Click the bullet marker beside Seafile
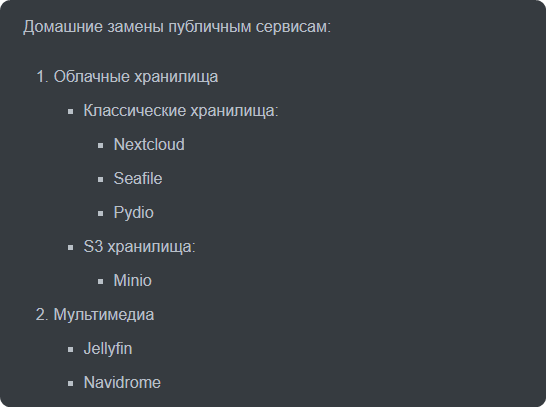This screenshot has height=407, width=546. 101,180
